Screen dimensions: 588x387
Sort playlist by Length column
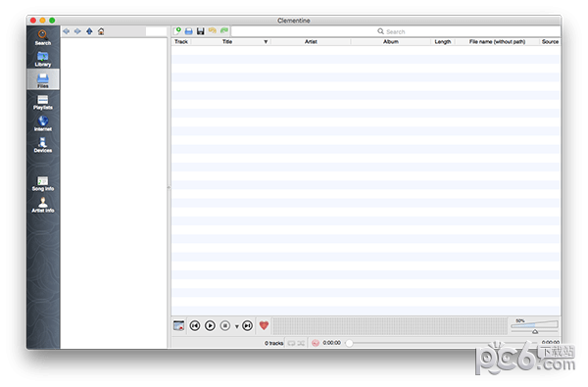pyautogui.click(x=443, y=41)
